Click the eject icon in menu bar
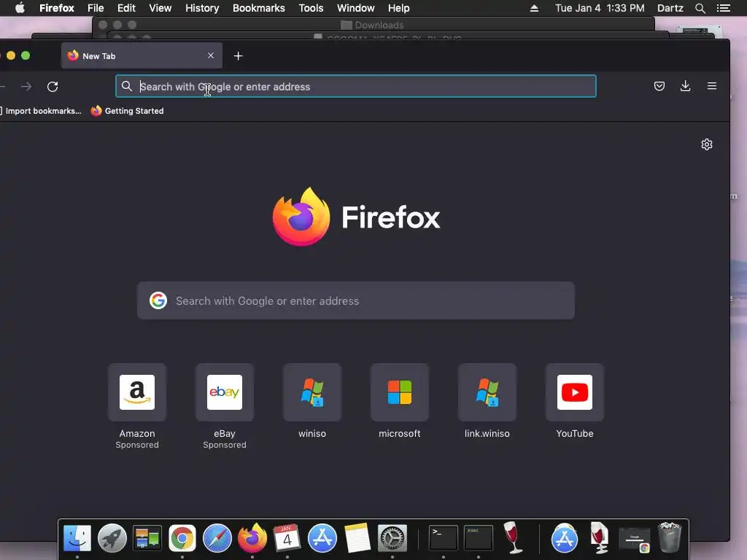Image resolution: width=747 pixels, height=560 pixels. [534, 8]
